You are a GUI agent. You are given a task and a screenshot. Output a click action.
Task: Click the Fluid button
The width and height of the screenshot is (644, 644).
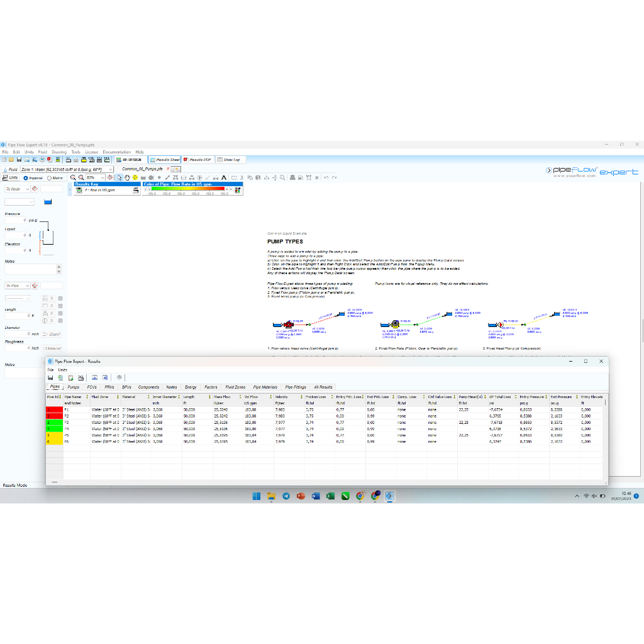tap(10, 169)
